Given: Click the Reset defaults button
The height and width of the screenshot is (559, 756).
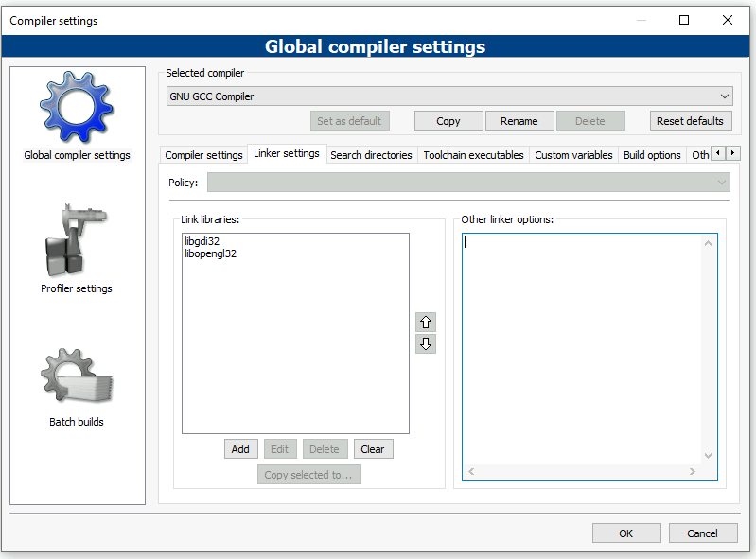Looking at the screenshot, I should point(690,121).
